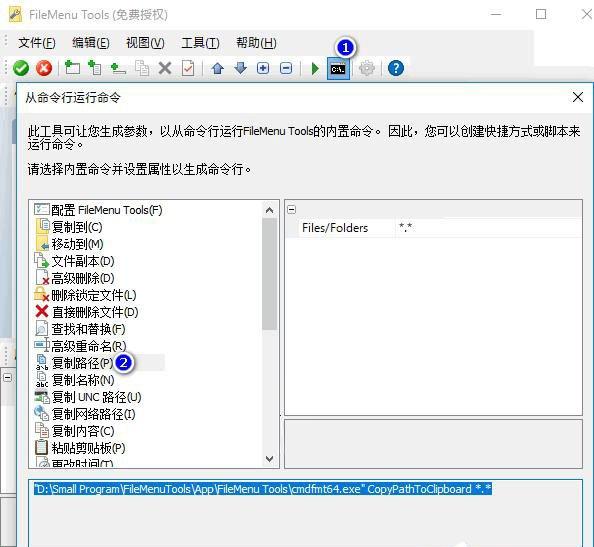Select 查找和替换(F) command
The width and height of the screenshot is (594, 547).
pos(80,329)
